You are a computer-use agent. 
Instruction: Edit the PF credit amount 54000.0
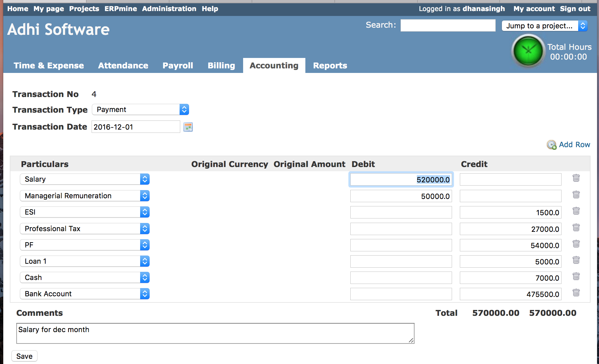(511, 245)
